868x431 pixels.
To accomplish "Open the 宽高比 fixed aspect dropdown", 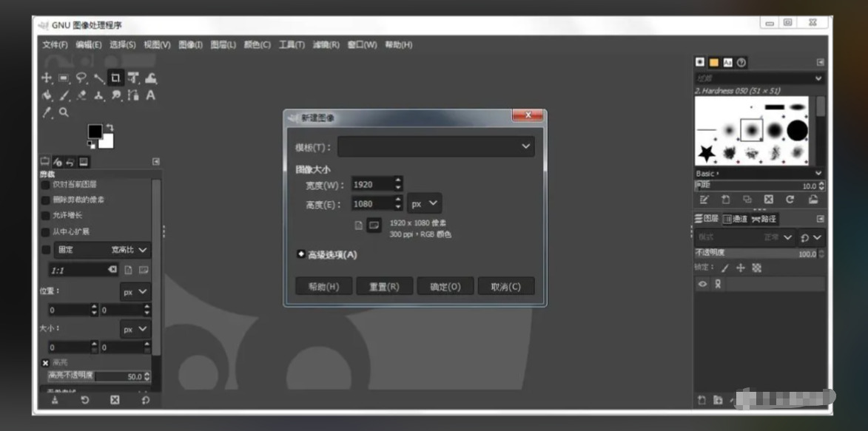I will 102,250.
